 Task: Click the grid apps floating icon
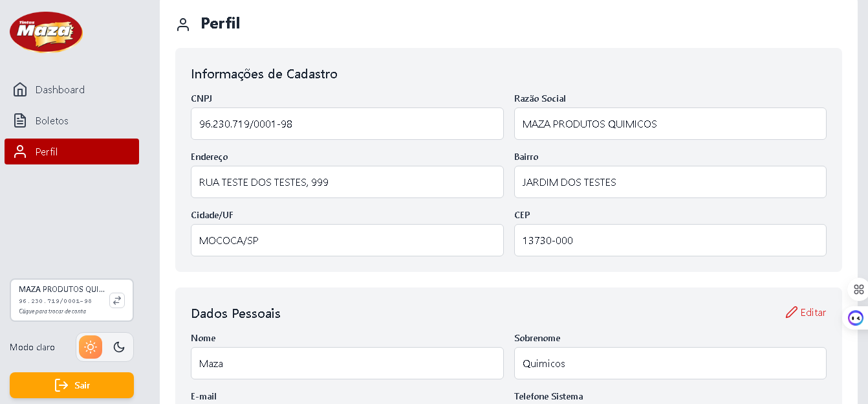858,289
